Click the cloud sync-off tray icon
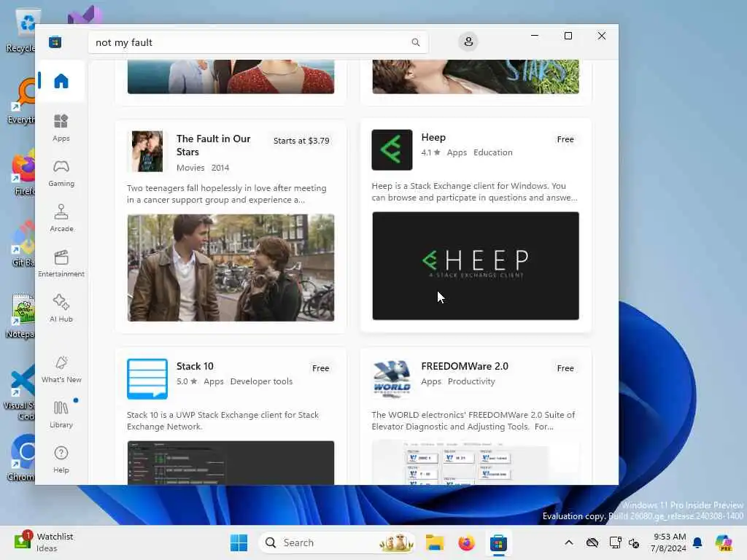The width and height of the screenshot is (747, 560). (592, 542)
